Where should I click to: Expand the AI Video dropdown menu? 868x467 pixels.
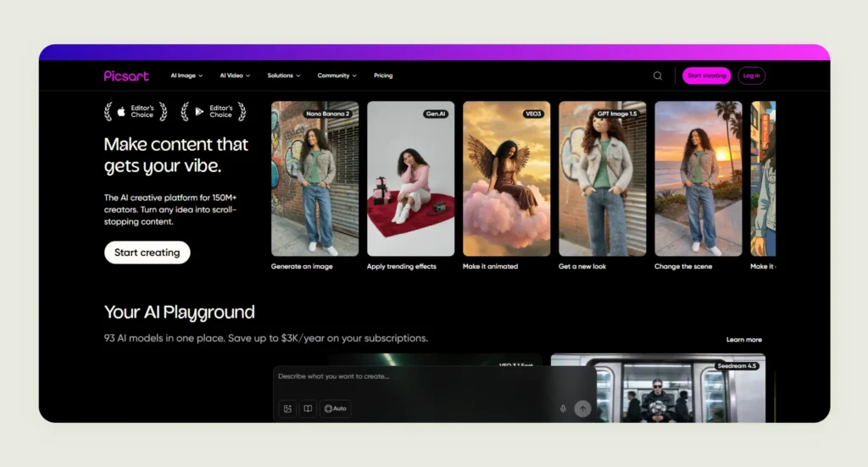pos(235,75)
